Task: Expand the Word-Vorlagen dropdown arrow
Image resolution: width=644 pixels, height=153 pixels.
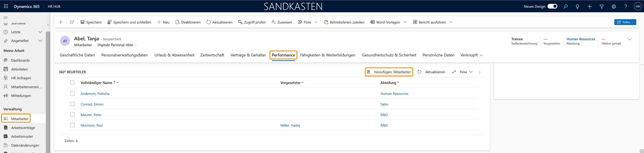Action: pos(405,22)
